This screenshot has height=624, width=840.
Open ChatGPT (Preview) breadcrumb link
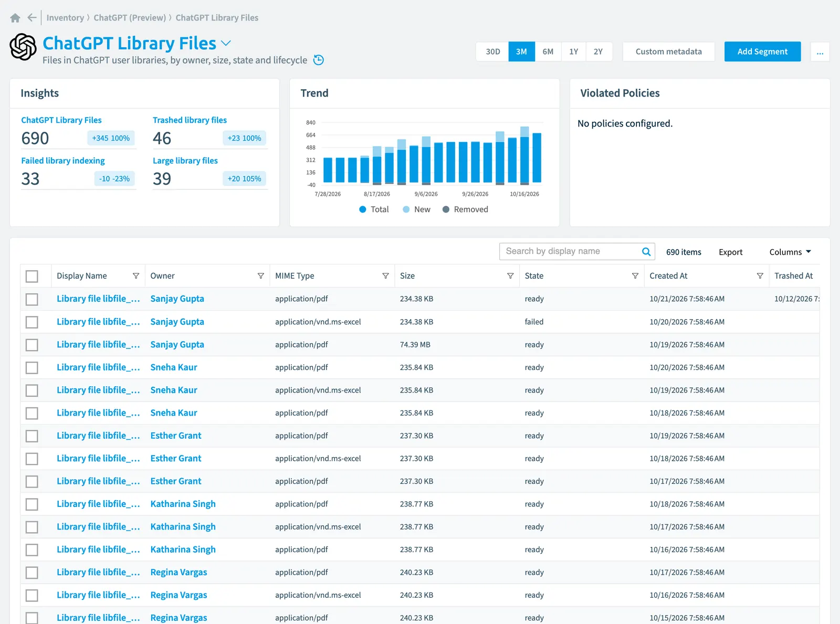pyautogui.click(x=130, y=18)
